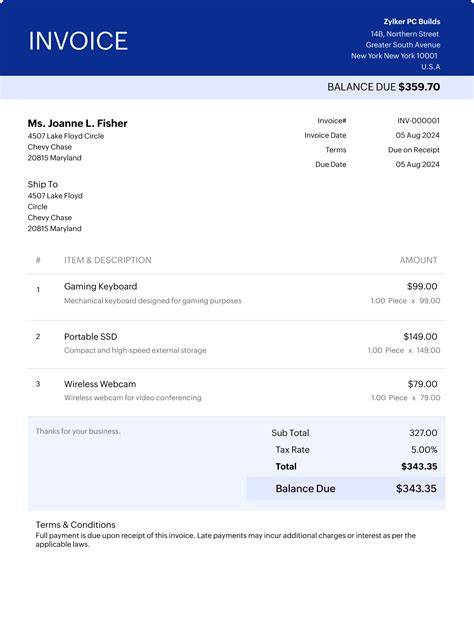The width and height of the screenshot is (474, 643).
Task: Click the Portable SSD item name
Action: click(91, 337)
